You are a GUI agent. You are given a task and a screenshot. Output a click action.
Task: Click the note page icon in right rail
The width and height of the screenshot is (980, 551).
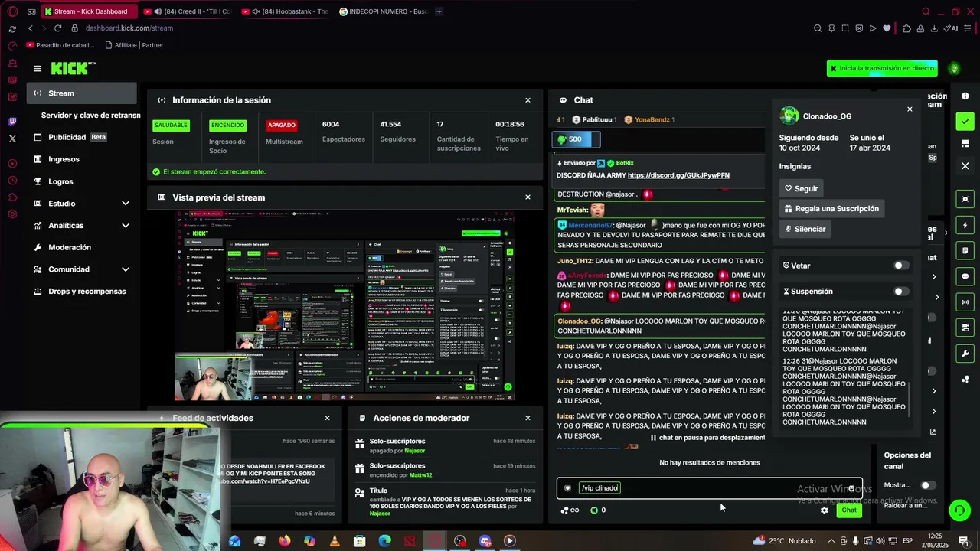pyautogui.click(x=965, y=250)
